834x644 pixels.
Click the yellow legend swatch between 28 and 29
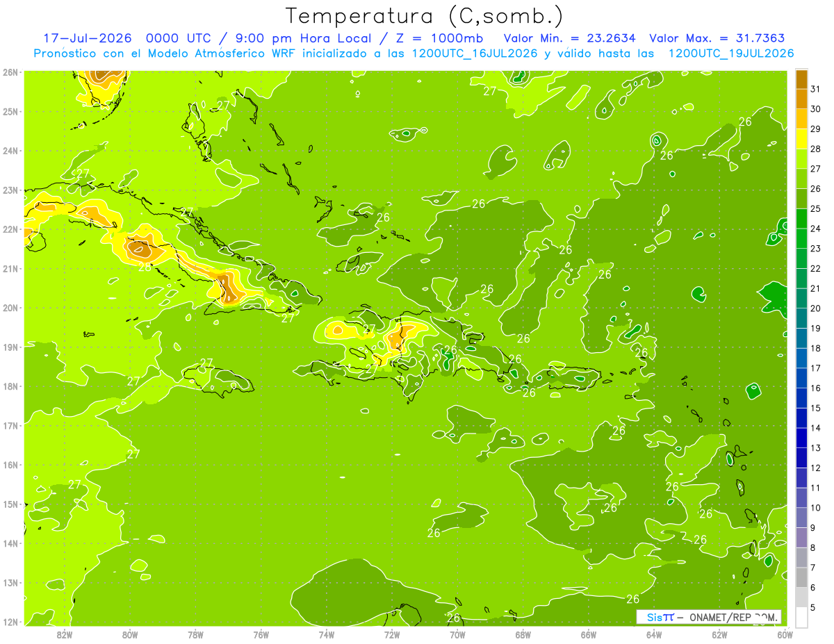pyautogui.click(x=802, y=138)
